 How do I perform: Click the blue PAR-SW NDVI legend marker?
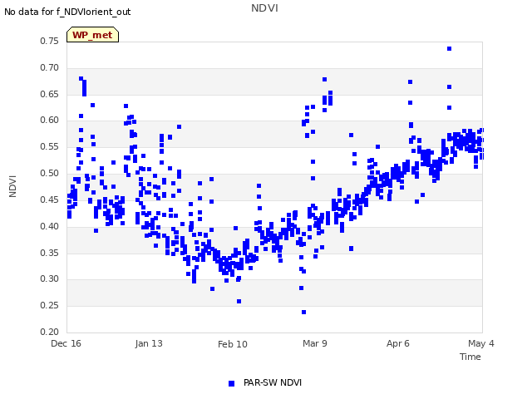point(231,383)
